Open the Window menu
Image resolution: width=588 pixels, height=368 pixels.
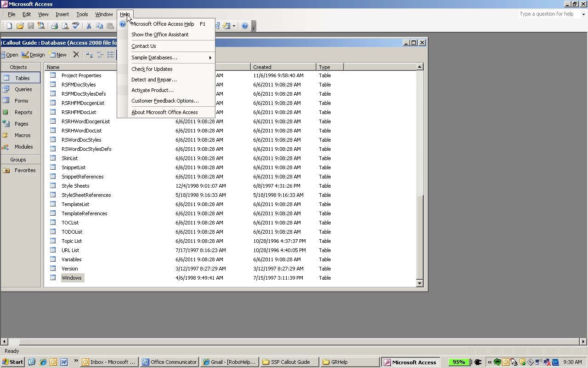[104, 14]
